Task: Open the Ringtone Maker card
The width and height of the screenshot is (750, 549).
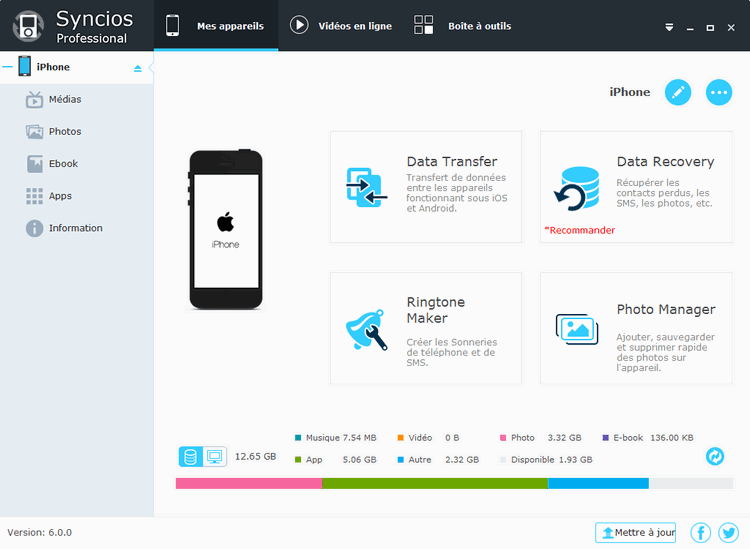Action: click(x=426, y=328)
